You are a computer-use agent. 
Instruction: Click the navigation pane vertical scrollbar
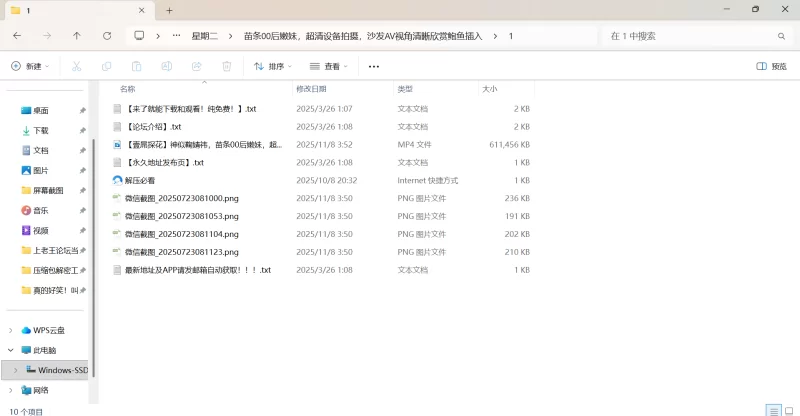(93, 250)
